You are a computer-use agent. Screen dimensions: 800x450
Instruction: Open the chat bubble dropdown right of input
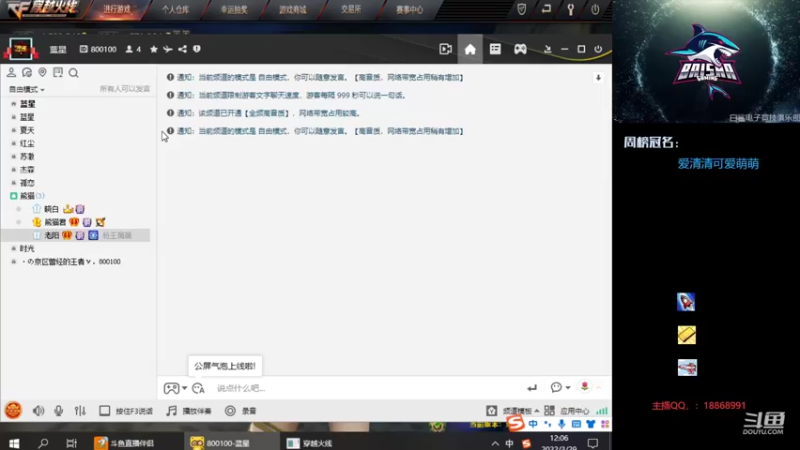click(560, 388)
